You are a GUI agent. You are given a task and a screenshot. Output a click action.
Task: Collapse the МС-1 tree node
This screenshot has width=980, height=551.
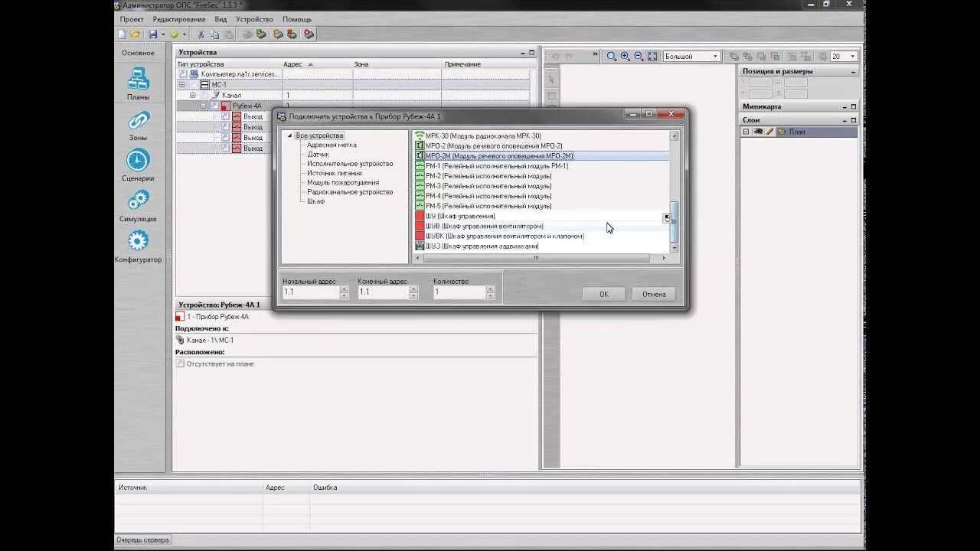click(x=182, y=84)
